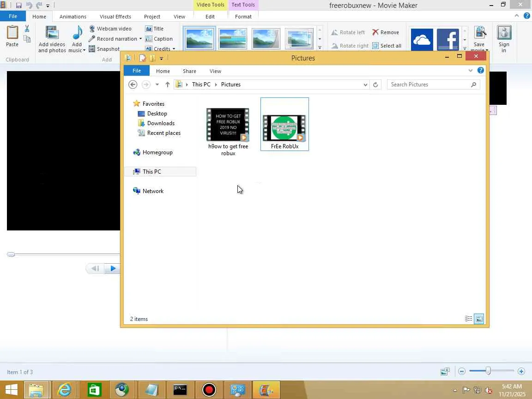Open Record narration dropdown arrow
This screenshot has width=532, height=399.
point(140,39)
